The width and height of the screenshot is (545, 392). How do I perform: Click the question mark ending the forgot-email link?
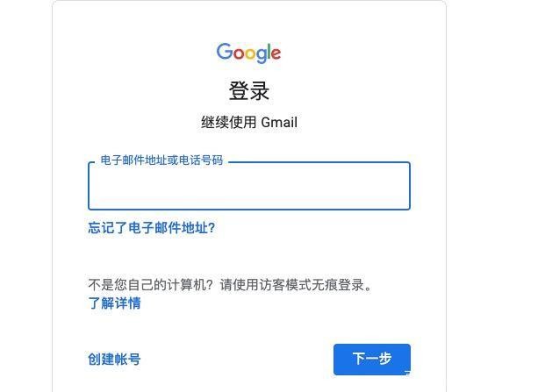tap(212, 228)
